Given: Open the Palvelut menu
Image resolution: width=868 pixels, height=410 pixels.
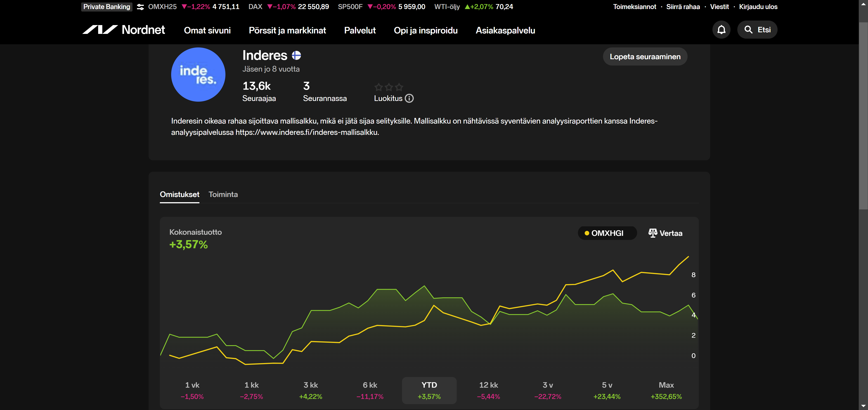Looking at the screenshot, I should tap(359, 30).
